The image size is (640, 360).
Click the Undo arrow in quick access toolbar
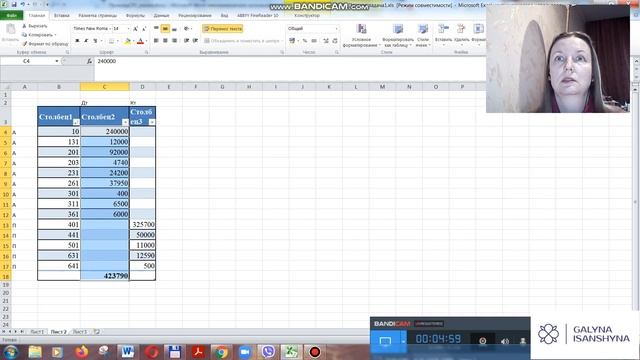[x=22, y=4]
